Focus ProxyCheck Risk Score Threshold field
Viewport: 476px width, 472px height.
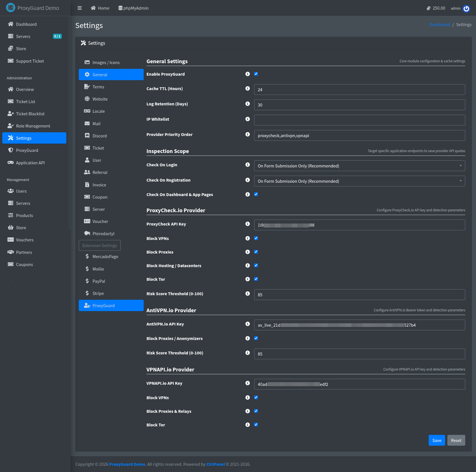(x=360, y=295)
